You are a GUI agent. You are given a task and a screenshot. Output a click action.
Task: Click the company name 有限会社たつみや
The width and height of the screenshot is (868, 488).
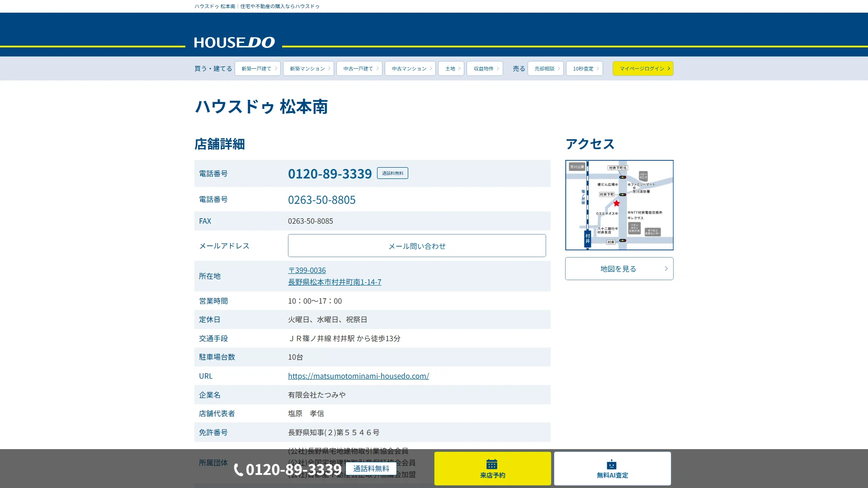coord(317,395)
